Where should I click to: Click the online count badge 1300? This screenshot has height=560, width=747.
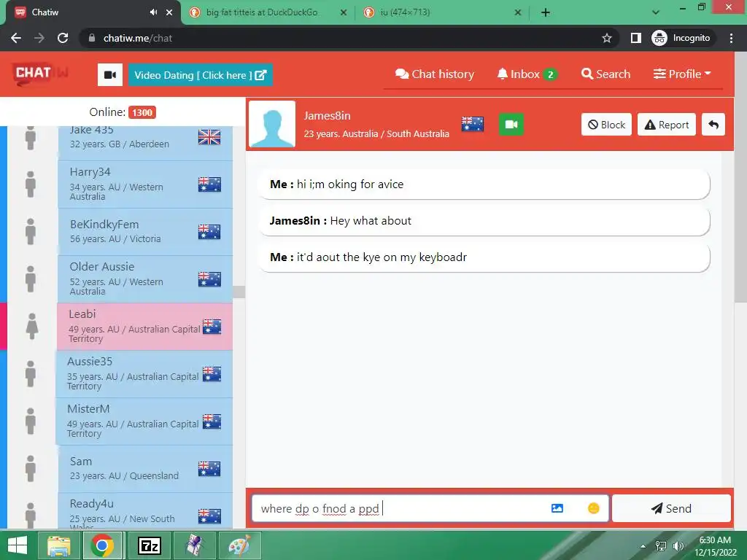point(142,112)
